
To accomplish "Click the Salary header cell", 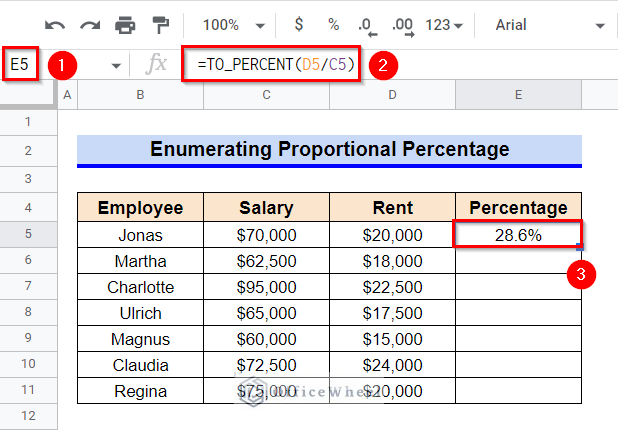I will (266, 207).
